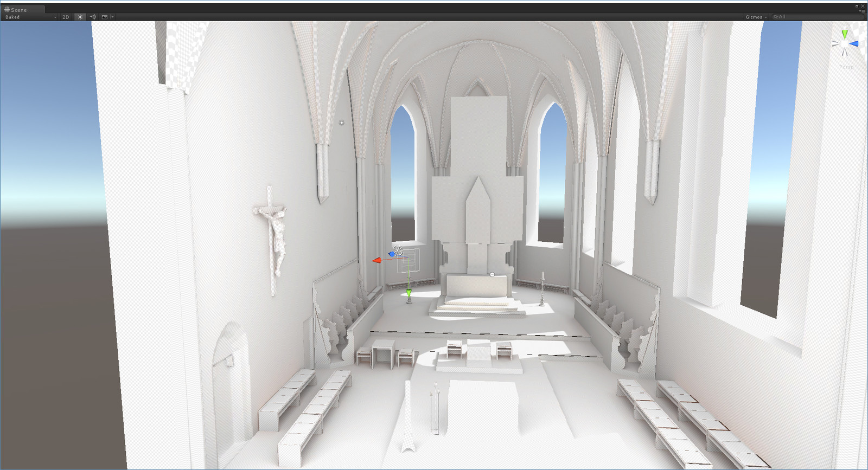Click the blue Z-axis cone on orientation gizmo

854,43
